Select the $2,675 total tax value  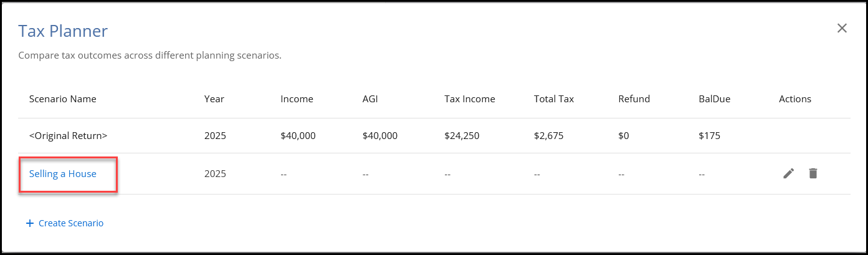coord(549,135)
